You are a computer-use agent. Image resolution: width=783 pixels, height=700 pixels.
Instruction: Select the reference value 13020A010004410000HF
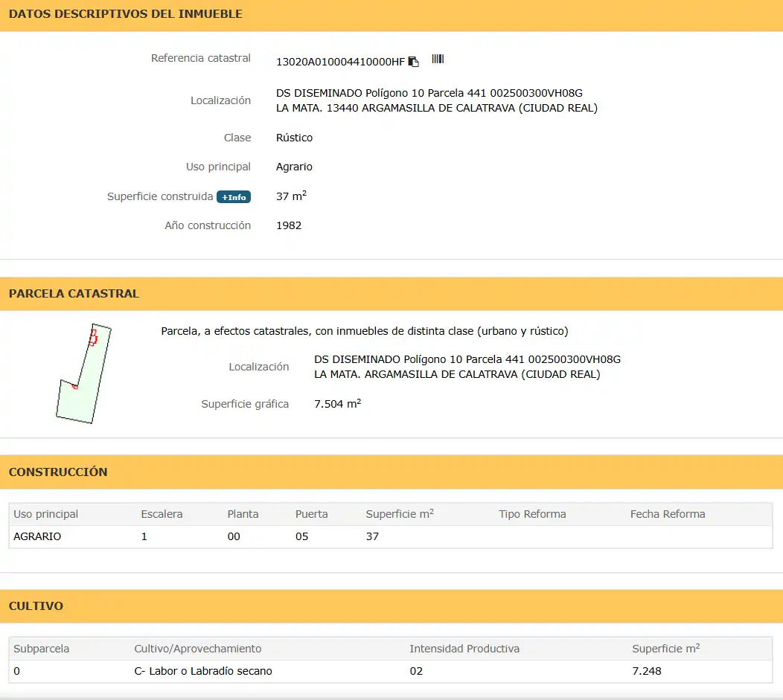tap(341, 62)
